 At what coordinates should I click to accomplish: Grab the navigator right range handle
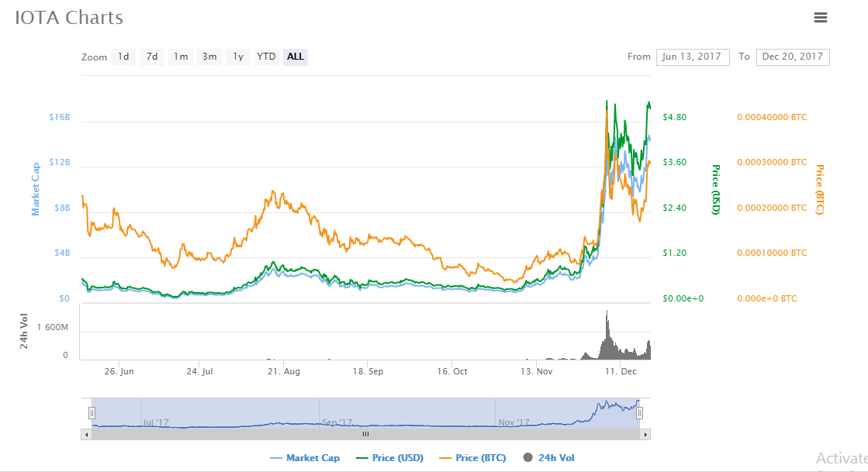pos(639,413)
